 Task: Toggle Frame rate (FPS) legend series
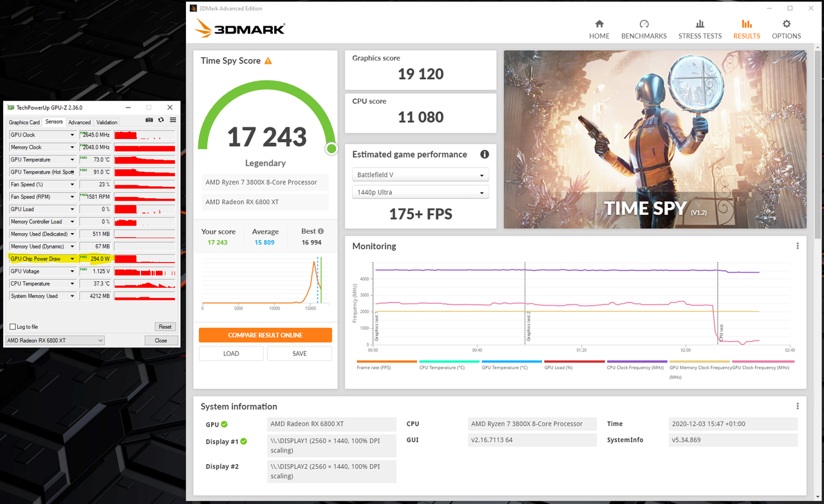click(386, 365)
